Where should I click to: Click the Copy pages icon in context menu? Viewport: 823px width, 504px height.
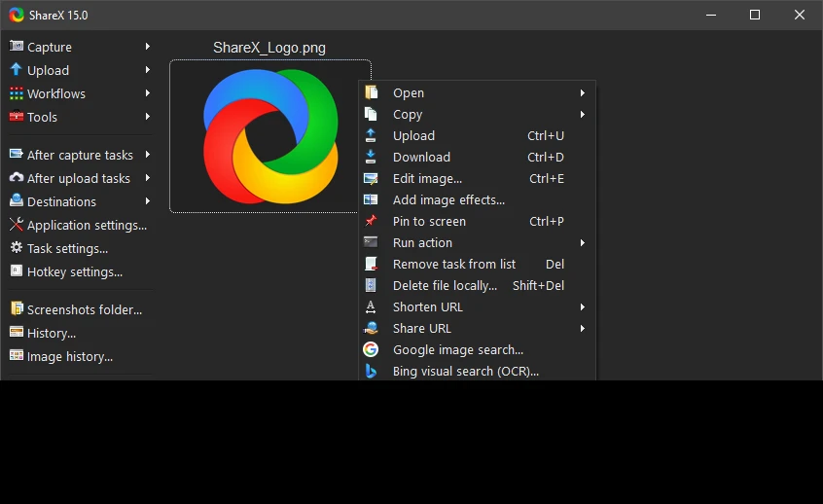(371, 114)
